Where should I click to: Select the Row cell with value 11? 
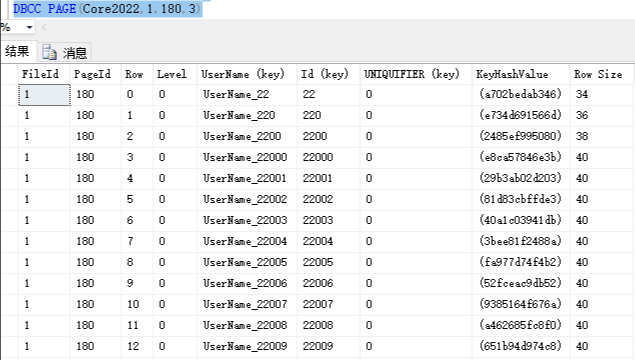pyautogui.click(x=137, y=326)
